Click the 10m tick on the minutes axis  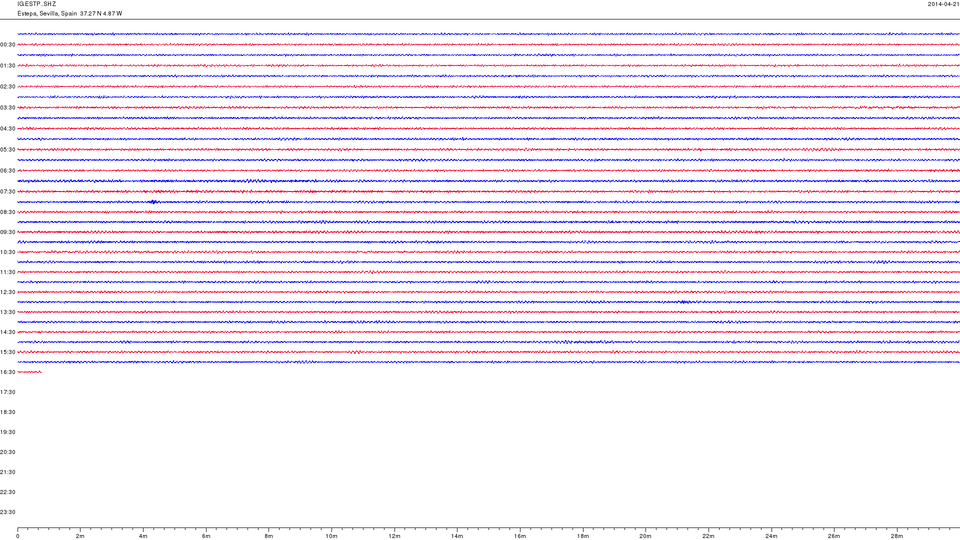tap(332, 536)
